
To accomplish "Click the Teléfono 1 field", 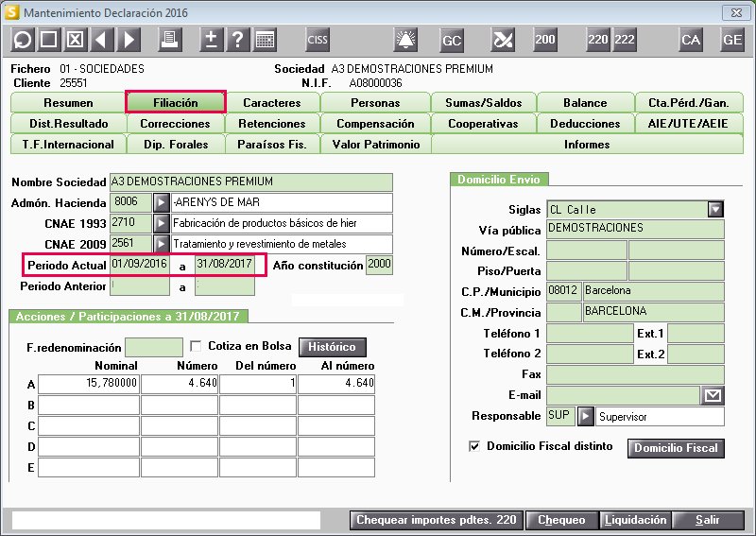I will click(590, 334).
